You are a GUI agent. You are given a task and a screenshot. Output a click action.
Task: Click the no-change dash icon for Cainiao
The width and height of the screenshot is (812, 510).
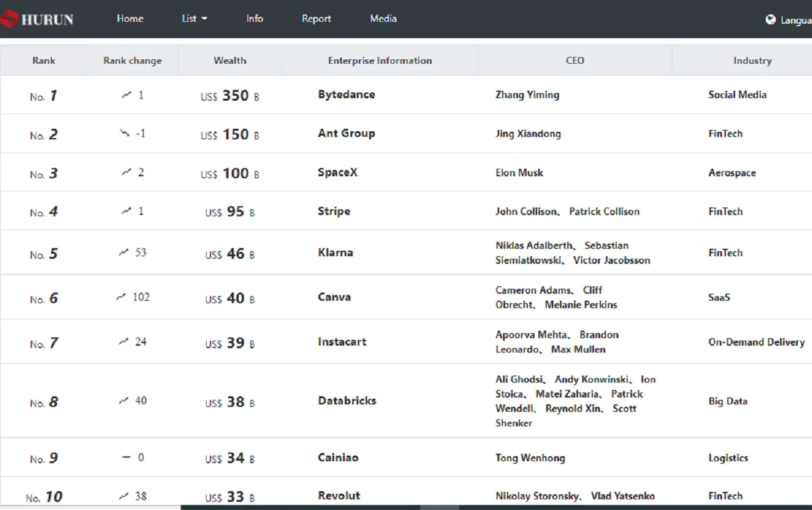pos(126,457)
